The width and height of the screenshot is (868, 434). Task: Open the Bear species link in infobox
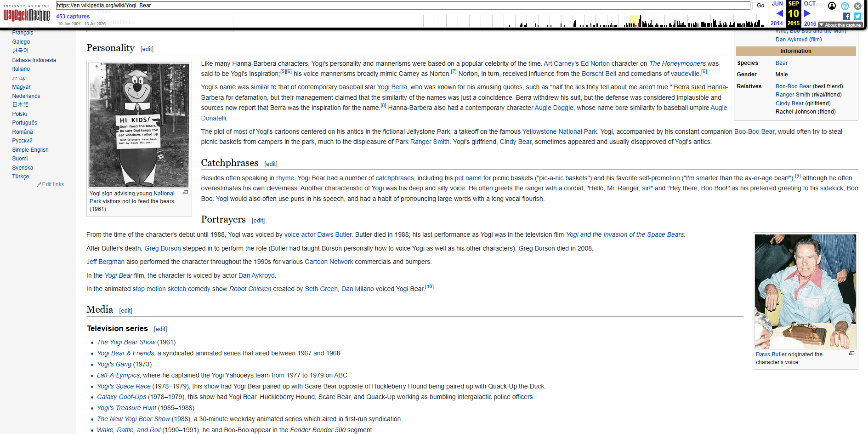(x=781, y=63)
